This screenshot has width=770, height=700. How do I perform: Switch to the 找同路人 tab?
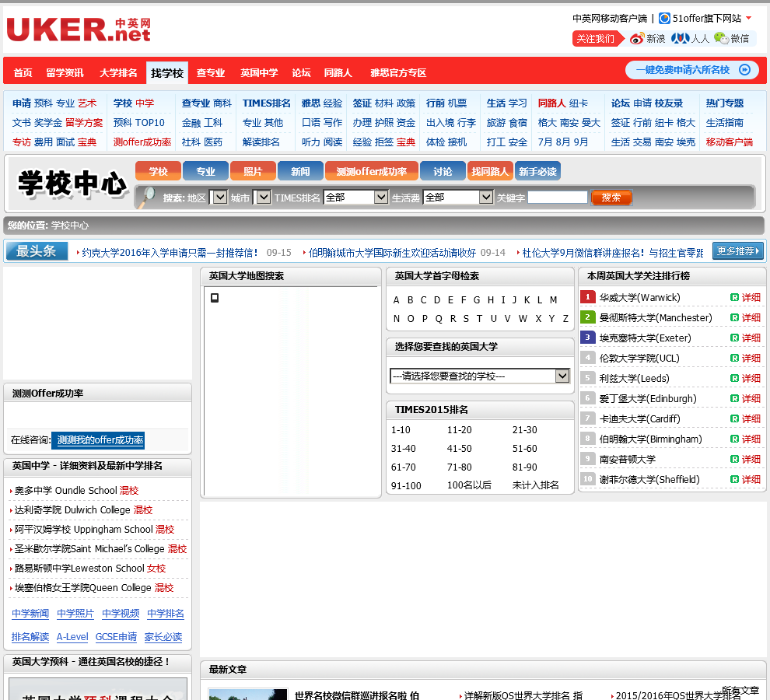pyautogui.click(x=489, y=171)
